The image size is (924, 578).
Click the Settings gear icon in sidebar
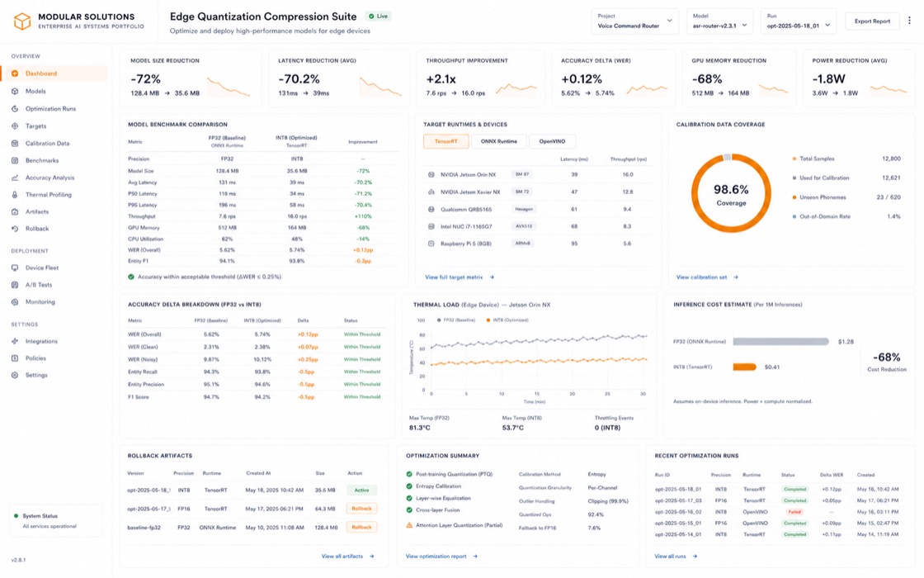(x=15, y=375)
